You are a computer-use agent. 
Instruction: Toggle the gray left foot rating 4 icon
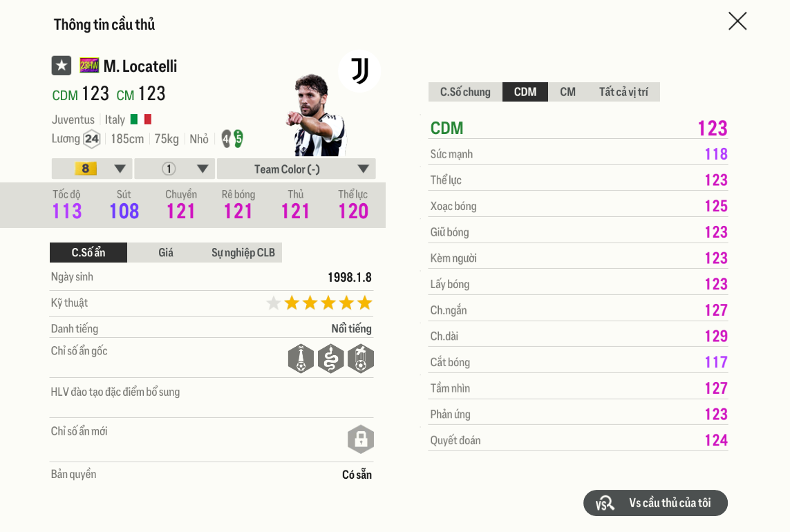tap(226, 137)
